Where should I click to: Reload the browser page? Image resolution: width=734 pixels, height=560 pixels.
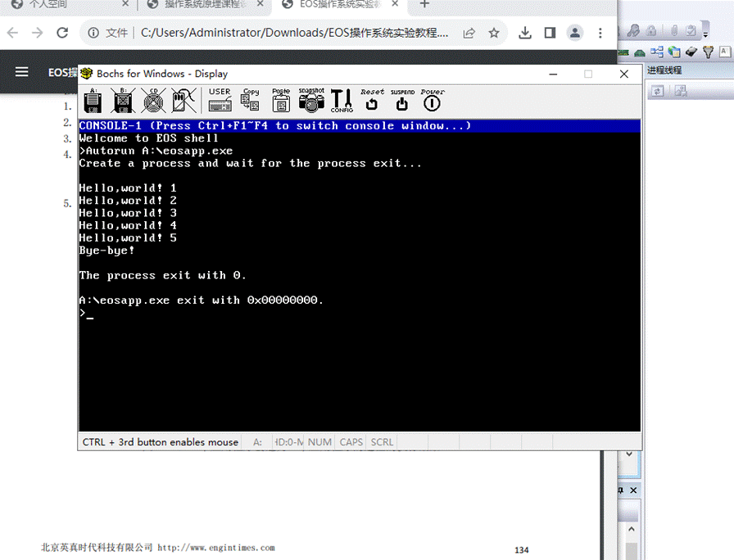pyautogui.click(x=62, y=33)
